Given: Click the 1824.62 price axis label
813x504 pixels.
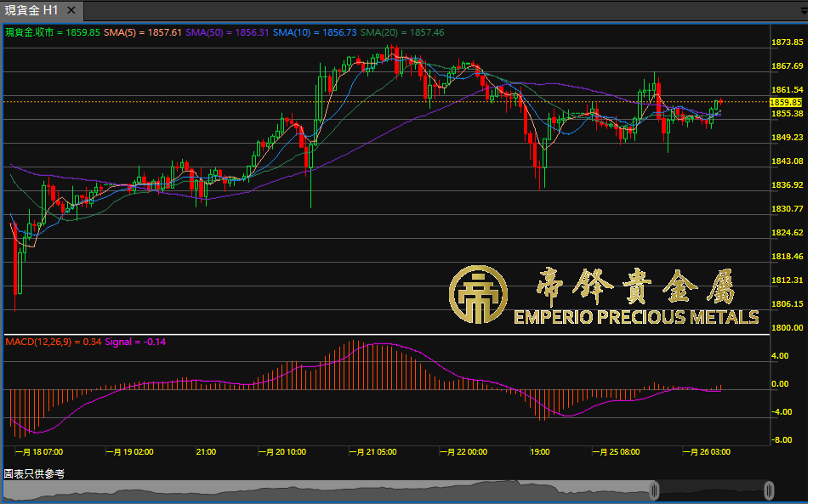Looking at the screenshot, I should [787, 233].
